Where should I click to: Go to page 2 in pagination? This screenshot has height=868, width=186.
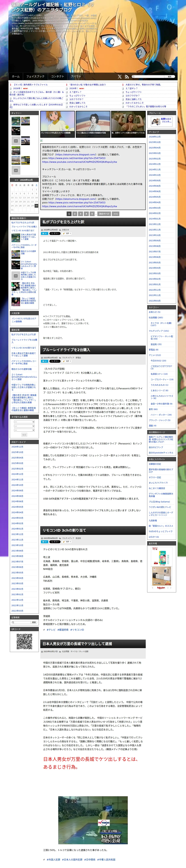tap(75, 214)
